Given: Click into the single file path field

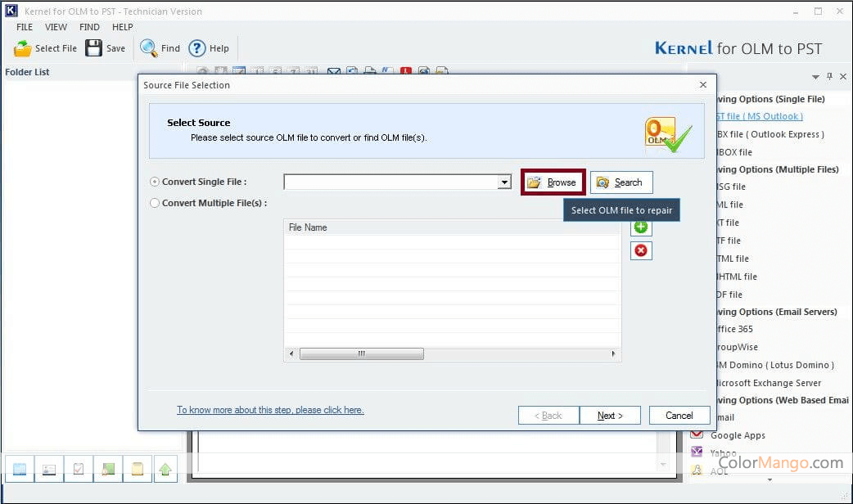Looking at the screenshot, I should [x=391, y=182].
